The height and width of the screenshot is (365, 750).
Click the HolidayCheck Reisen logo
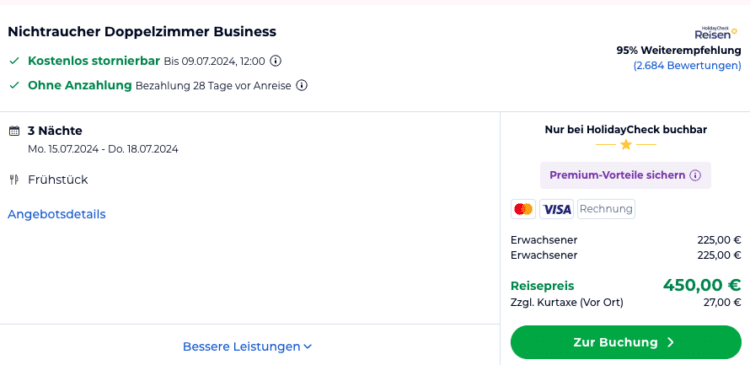(x=716, y=33)
